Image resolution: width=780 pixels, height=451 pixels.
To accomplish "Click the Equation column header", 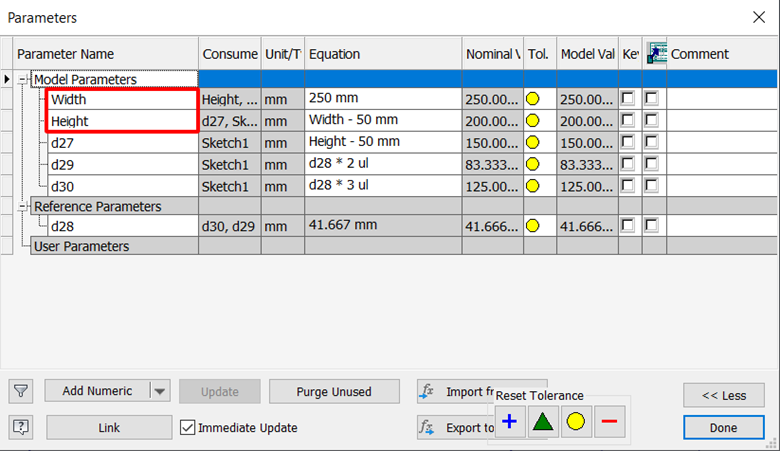I will click(383, 54).
